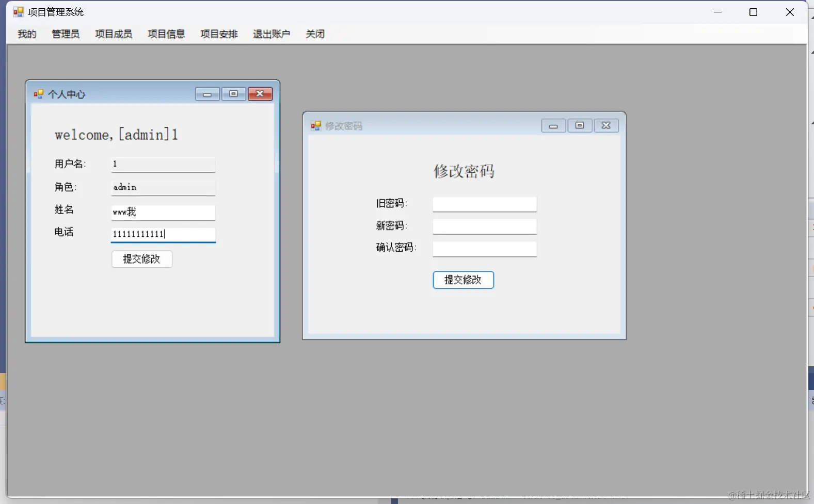
Task: Click the 项目管理系统 application icon
Action: [19, 12]
